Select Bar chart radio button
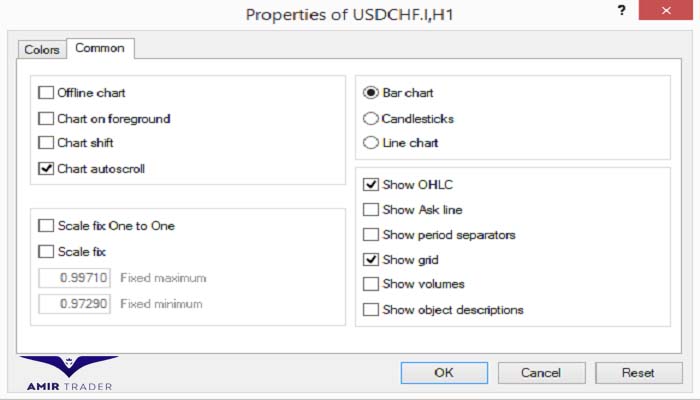Viewport: 700px width, 400px height. 371,92
